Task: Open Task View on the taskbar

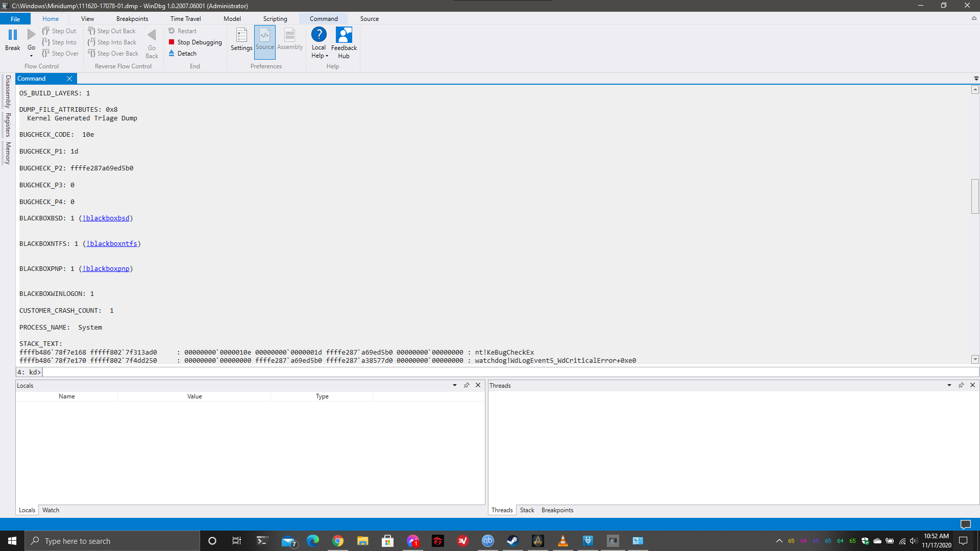Action: (x=236, y=541)
